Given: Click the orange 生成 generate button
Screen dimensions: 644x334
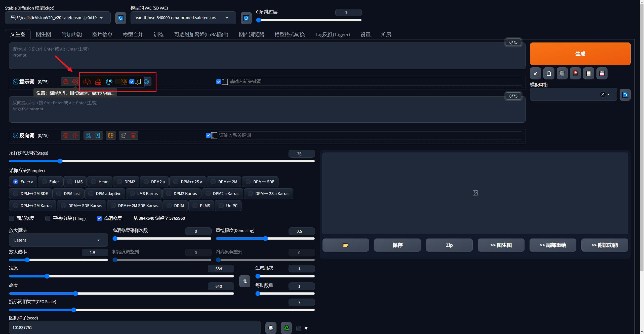Looking at the screenshot, I should click(x=580, y=54).
